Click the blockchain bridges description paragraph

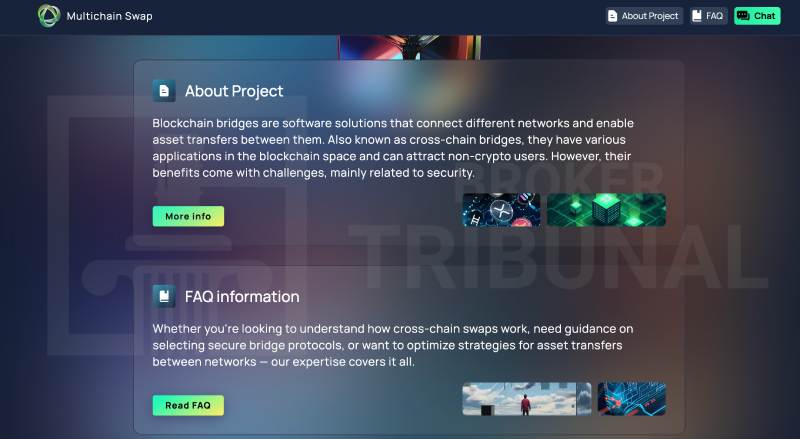[393, 148]
